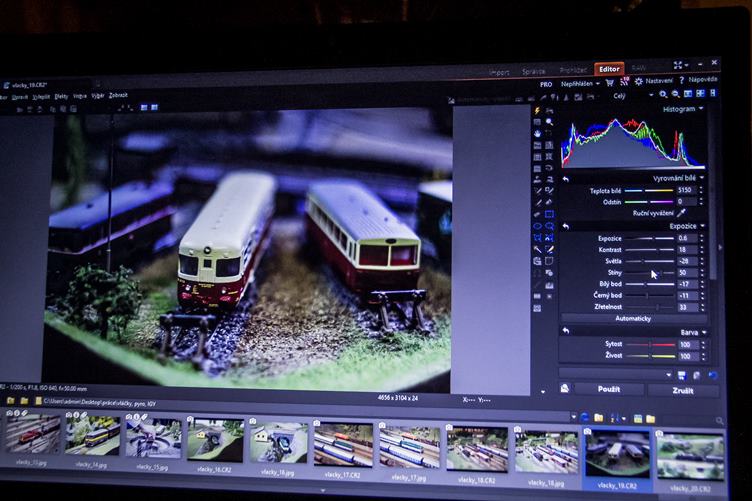Screen dimensions: 752x501
Task: Open Nastavení settings gear
Action: 639,81
